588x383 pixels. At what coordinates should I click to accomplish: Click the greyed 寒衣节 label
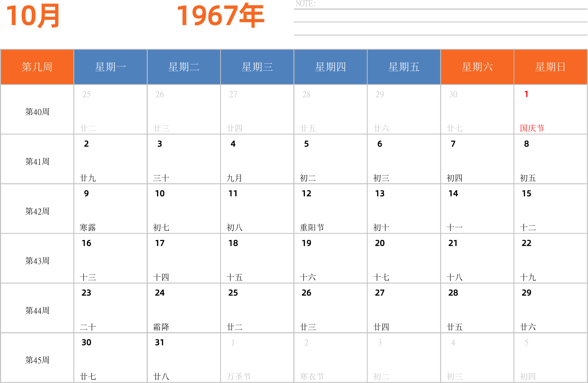tap(312, 376)
